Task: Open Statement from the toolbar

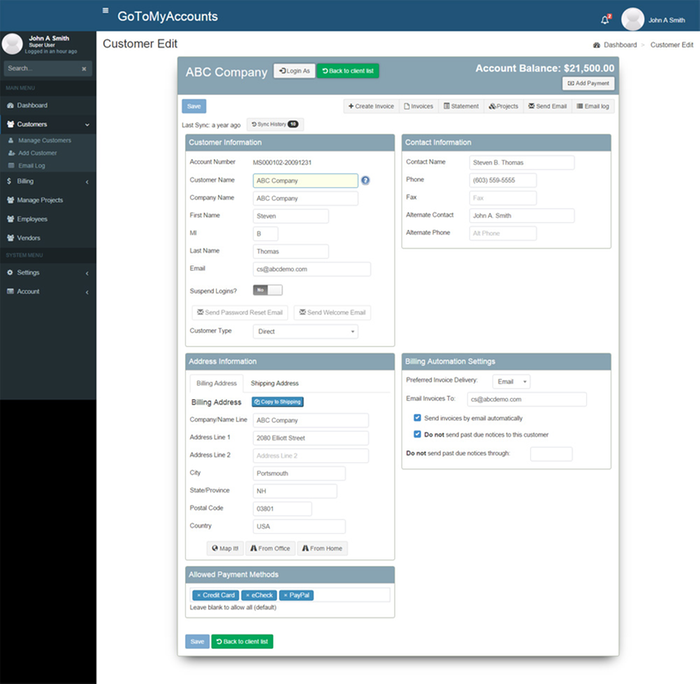Action: pyautogui.click(x=461, y=106)
